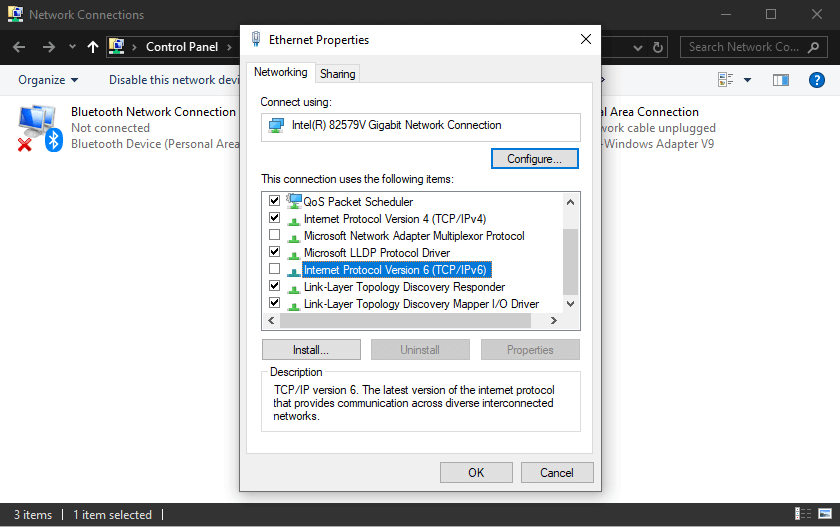Confirm with the OK button
This screenshot has height=527, width=840.
476,472
